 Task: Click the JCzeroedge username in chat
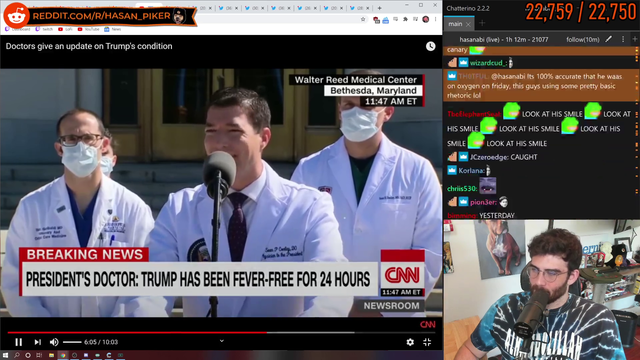click(489, 157)
